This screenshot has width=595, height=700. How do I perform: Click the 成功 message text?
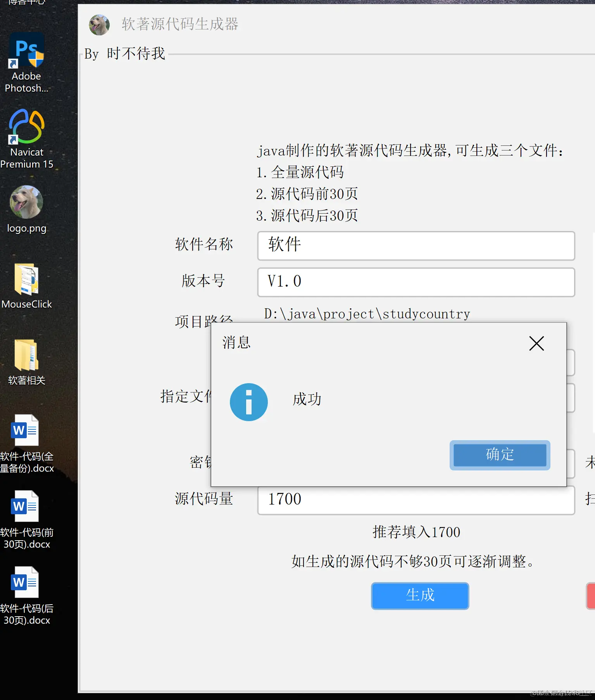tap(307, 399)
